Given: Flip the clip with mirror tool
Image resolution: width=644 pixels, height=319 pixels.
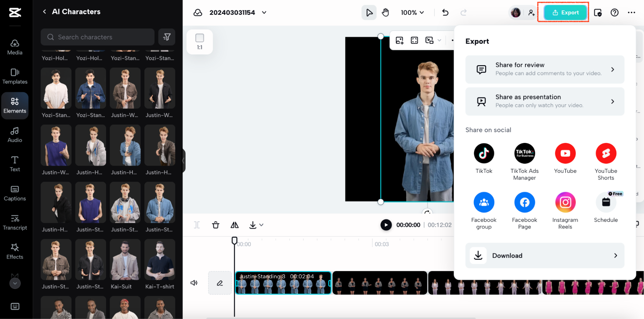Looking at the screenshot, I should 235,225.
